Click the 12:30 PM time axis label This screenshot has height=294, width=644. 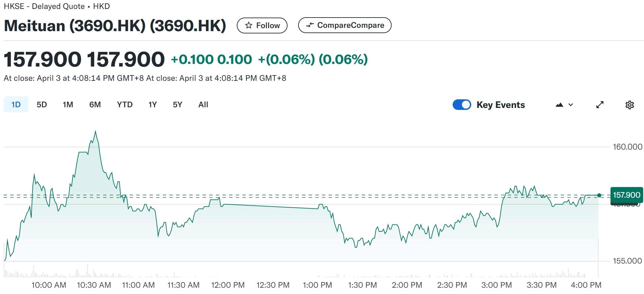coord(273,285)
